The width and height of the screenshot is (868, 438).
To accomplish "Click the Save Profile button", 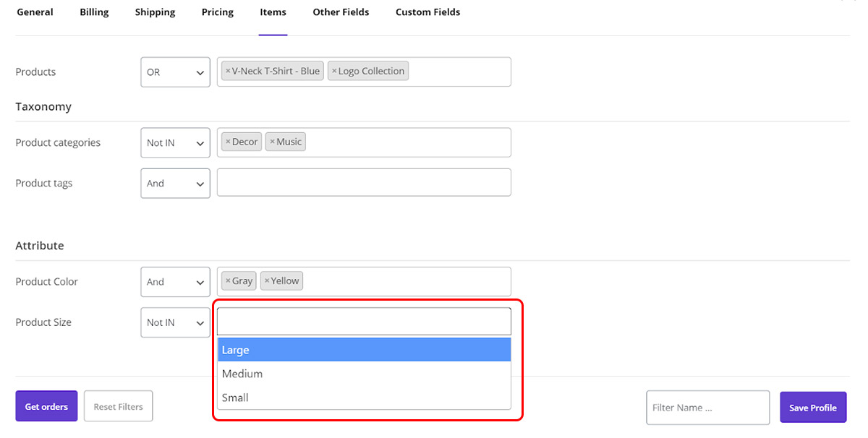I will tap(812, 408).
